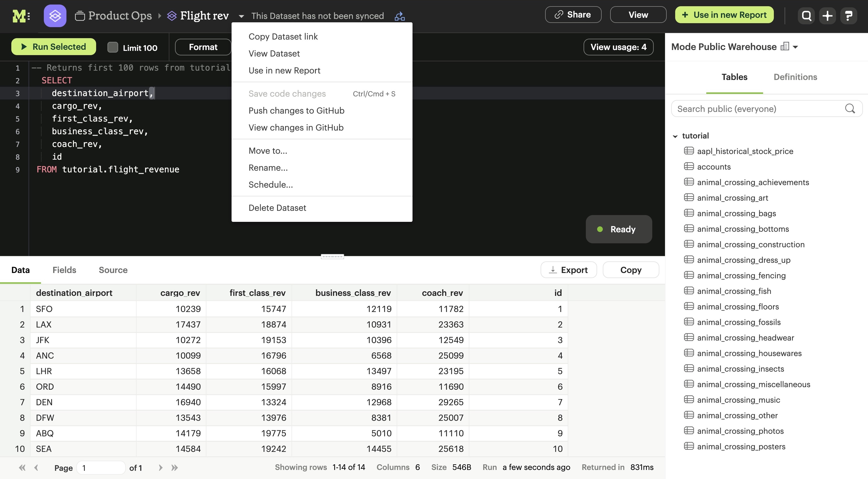Choose Delete Dataset
868x479 pixels.
pos(277,207)
